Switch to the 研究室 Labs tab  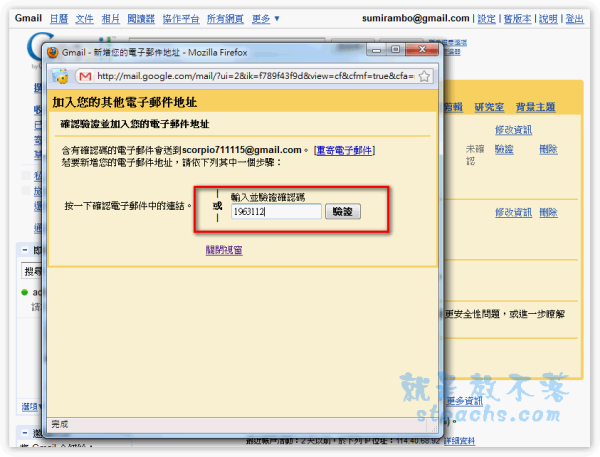[x=489, y=107]
